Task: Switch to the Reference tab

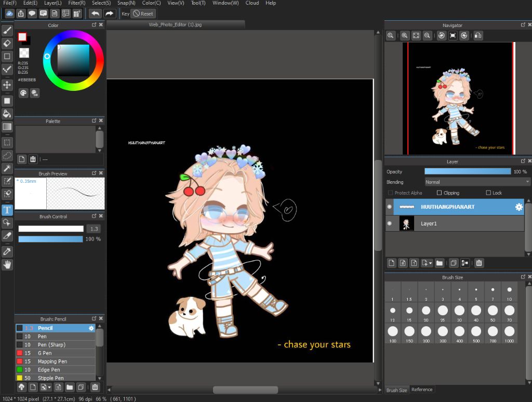Action: 422,390
